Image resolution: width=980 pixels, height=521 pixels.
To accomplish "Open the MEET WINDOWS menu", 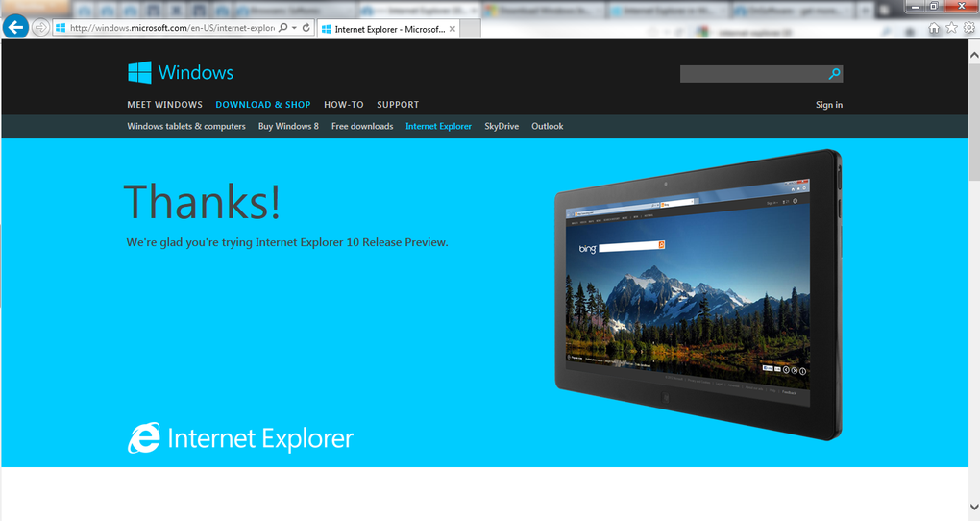I will click(x=165, y=105).
